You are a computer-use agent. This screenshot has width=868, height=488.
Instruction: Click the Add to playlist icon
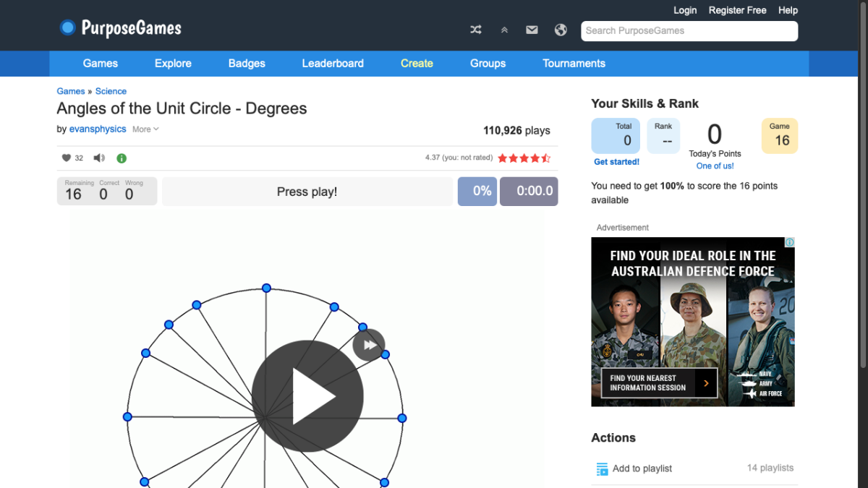(x=602, y=468)
